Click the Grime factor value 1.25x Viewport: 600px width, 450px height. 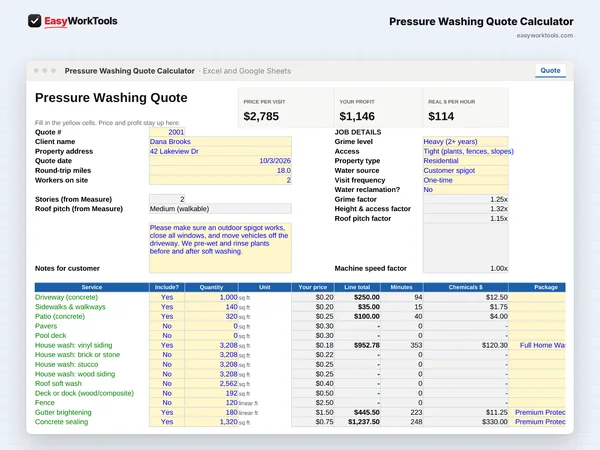point(466,199)
